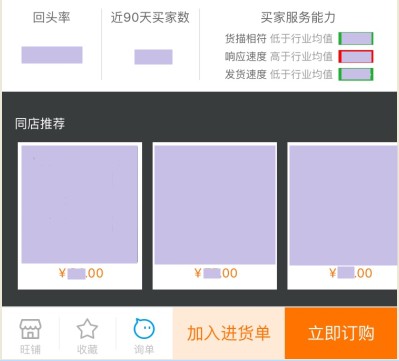Open the middle recommended product thumbnail
This screenshot has height=361, width=399.
(x=215, y=205)
